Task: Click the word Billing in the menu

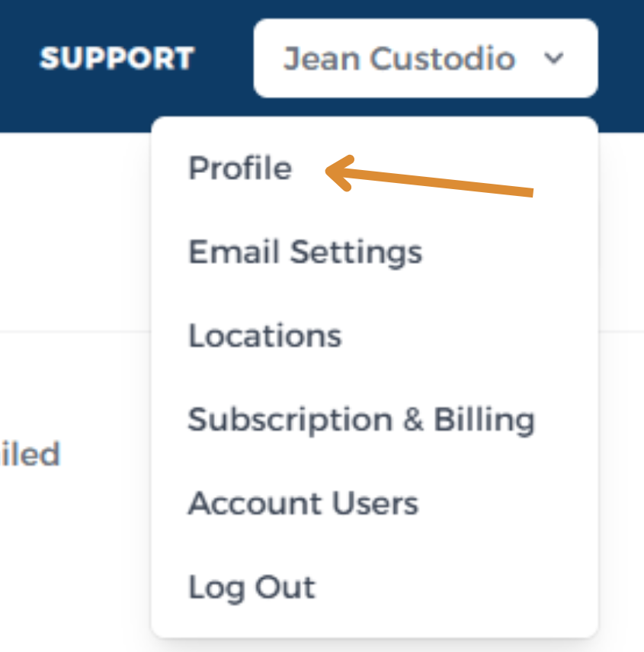Action: pos(485,420)
